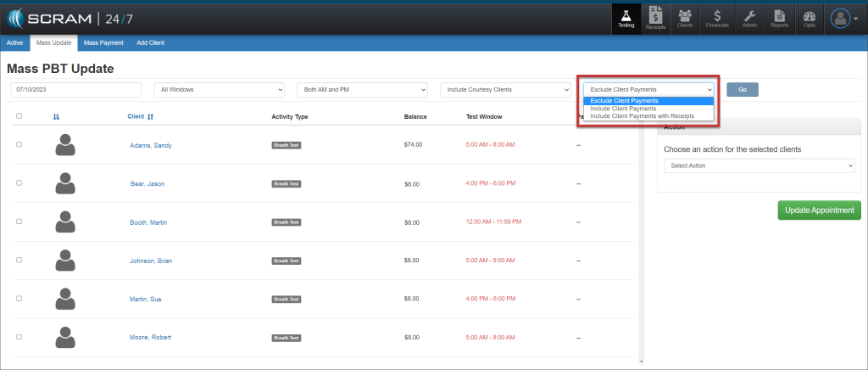Open the Both AM and PM dropdown
The image size is (868, 370).
pos(362,89)
